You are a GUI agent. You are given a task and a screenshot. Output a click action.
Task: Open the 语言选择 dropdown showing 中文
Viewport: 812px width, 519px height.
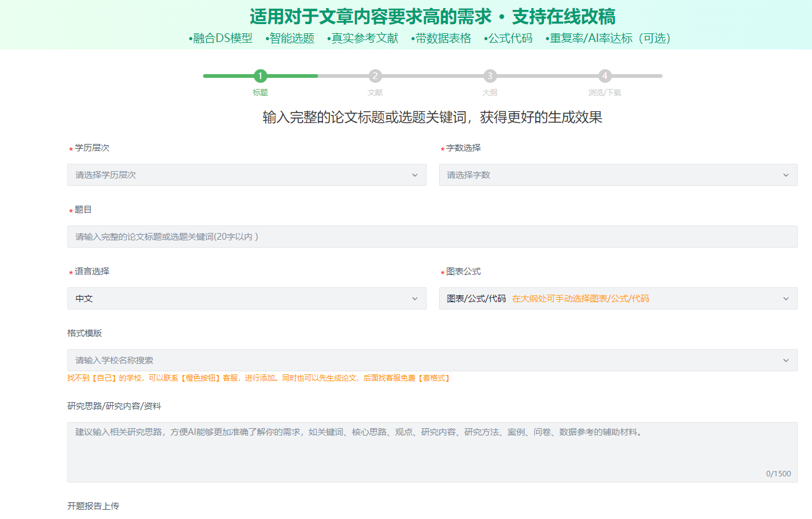pyautogui.click(x=246, y=298)
